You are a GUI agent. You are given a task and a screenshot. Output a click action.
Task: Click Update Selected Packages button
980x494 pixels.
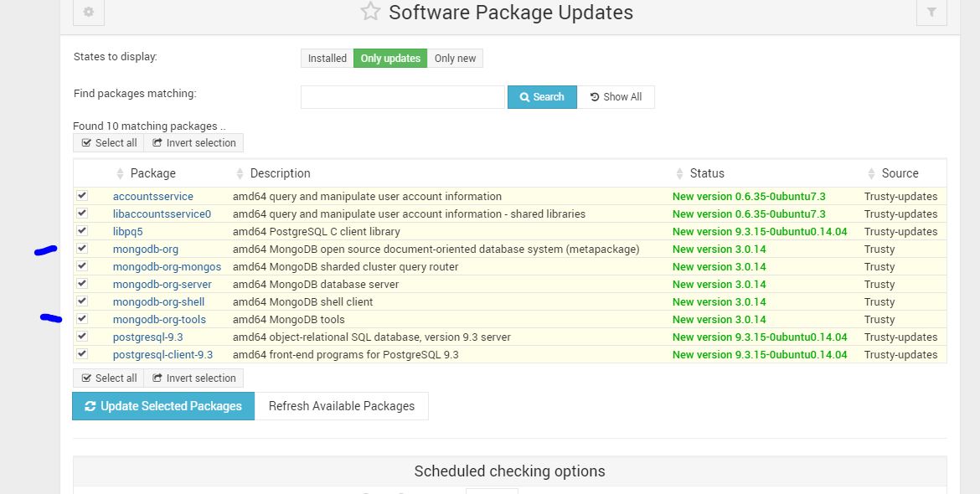(163, 406)
